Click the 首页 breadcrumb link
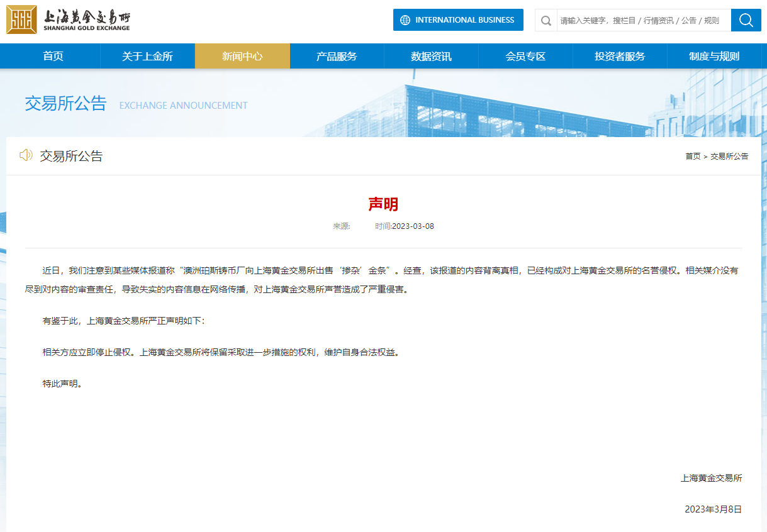Viewport: 767px width, 532px height. (692, 157)
